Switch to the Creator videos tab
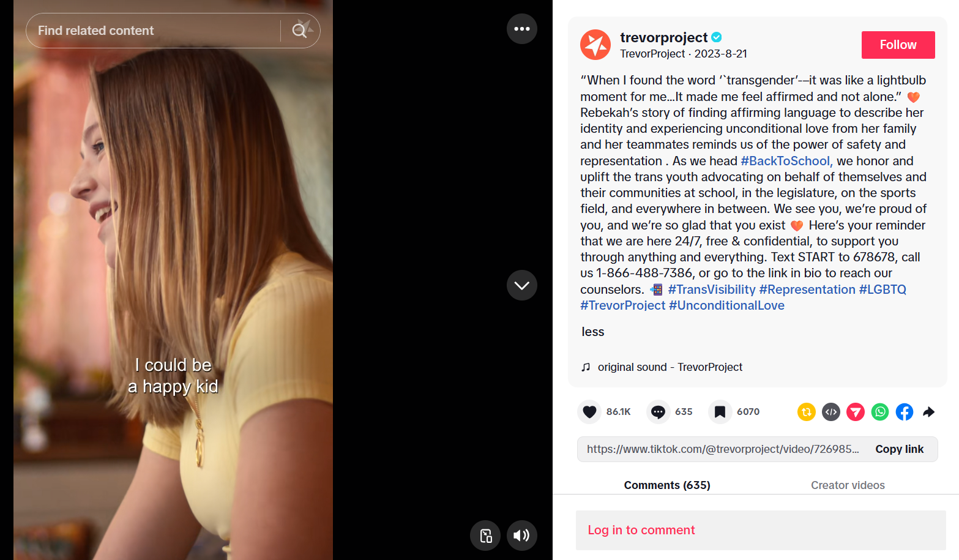Viewport: 959px width, 560px height. pyautogui.click(x=848, y=485)
